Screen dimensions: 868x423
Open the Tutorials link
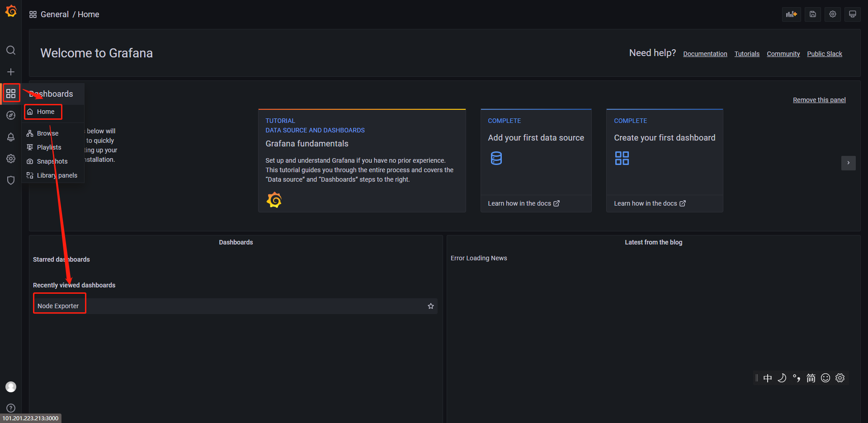pyautogui.click(x=747, y=54)
